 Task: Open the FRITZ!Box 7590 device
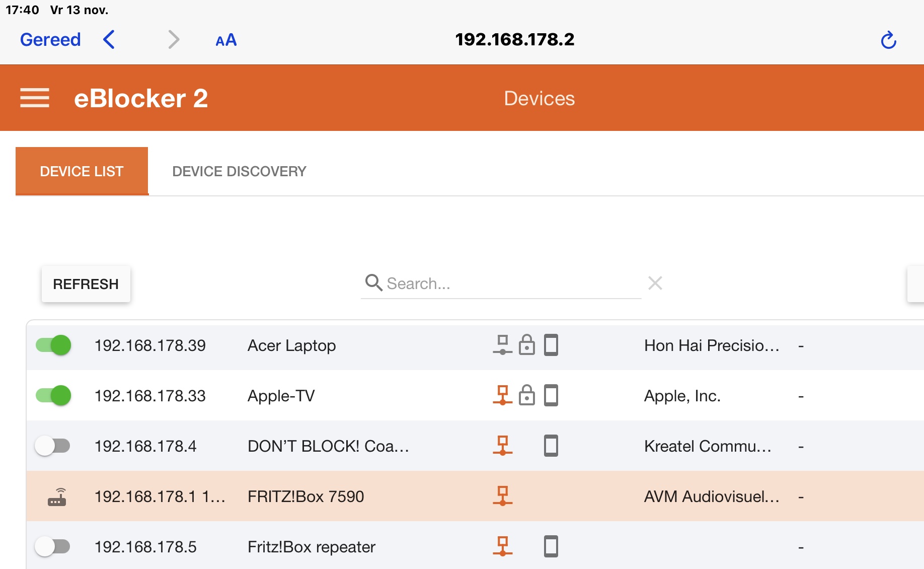coord(306,496)
